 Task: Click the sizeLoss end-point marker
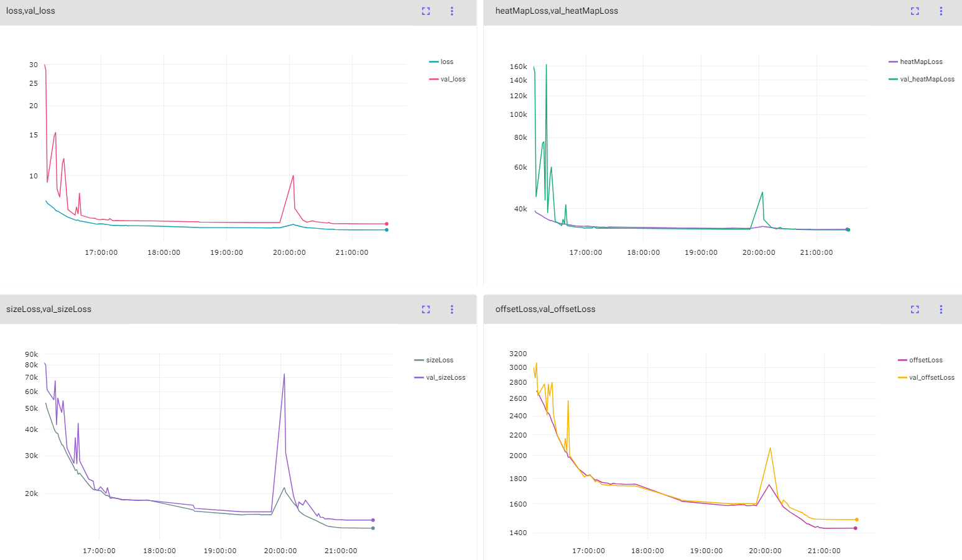pos(373,528)
